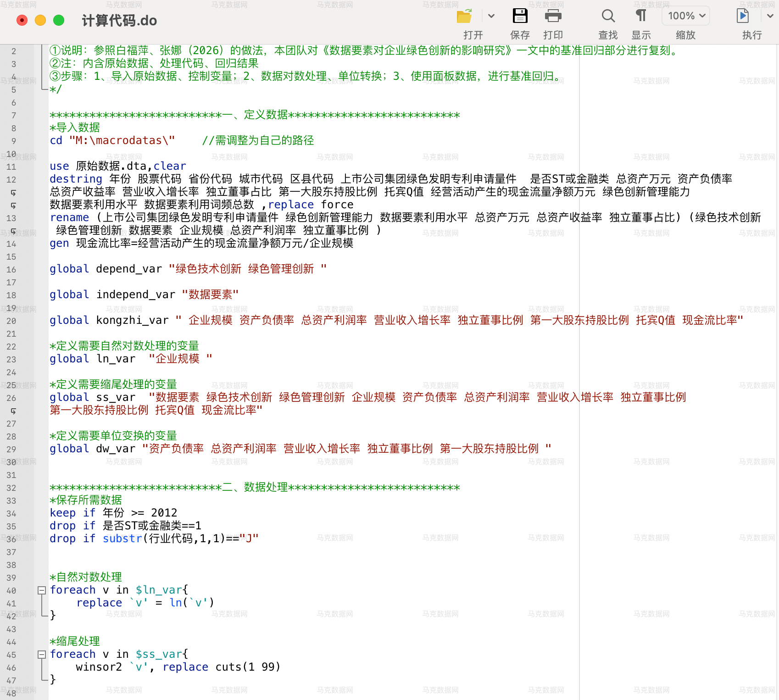Click the green fullscreen window button

pos(59,20)
